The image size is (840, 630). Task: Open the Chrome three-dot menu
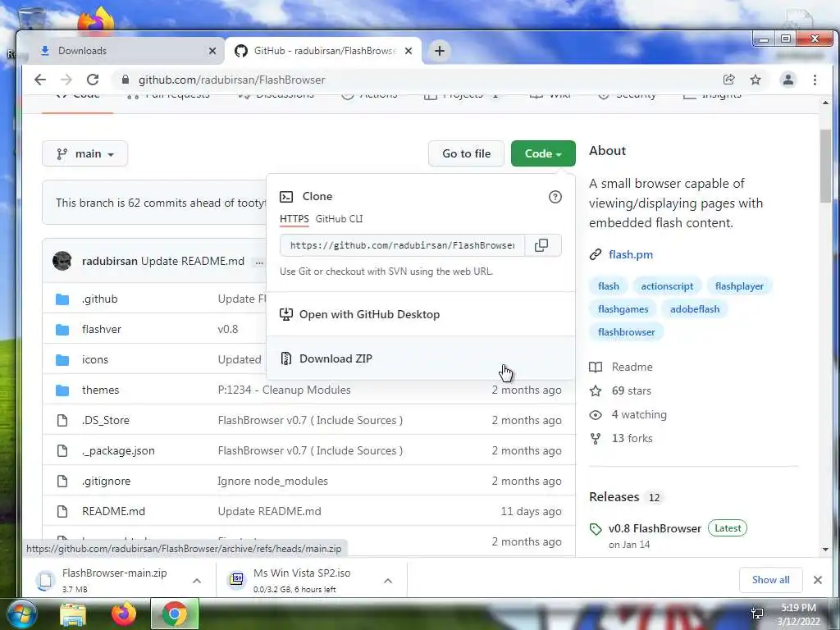click(815, 80)
